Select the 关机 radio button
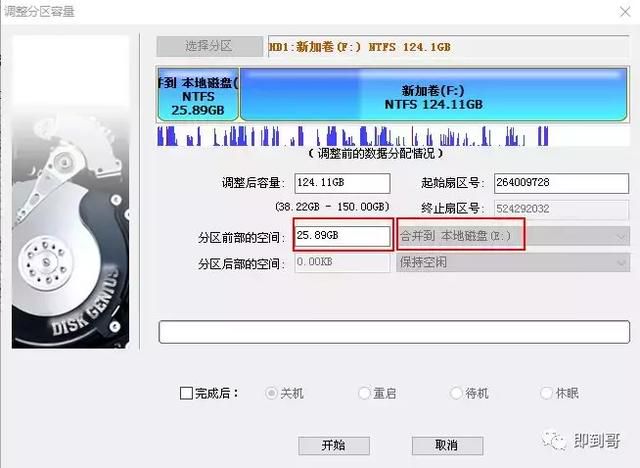Image resolution: width=640 pixels, height=468 pixels. (x=271, y=393)
